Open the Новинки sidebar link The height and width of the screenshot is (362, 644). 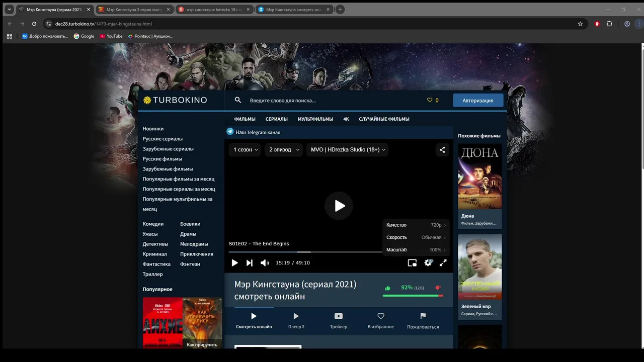153,129
